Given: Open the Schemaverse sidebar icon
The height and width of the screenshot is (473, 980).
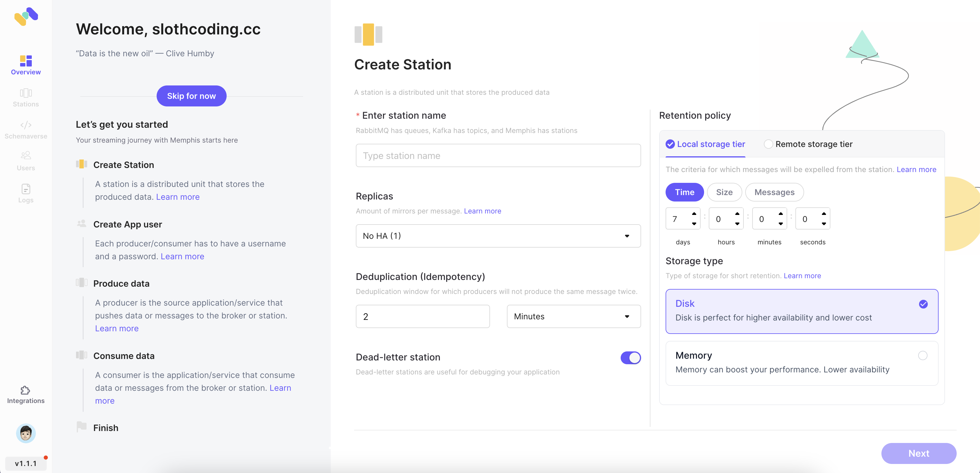Looking at the screenshot, I should pos(26,125).
